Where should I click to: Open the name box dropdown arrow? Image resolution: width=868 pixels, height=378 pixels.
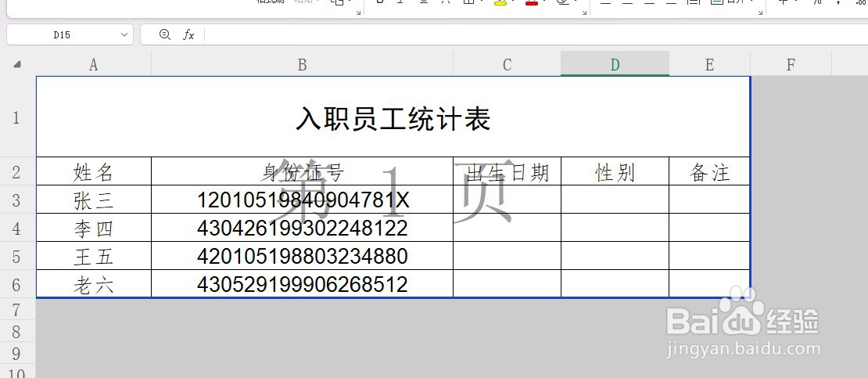pyautogui.click(x=124, y=35)
